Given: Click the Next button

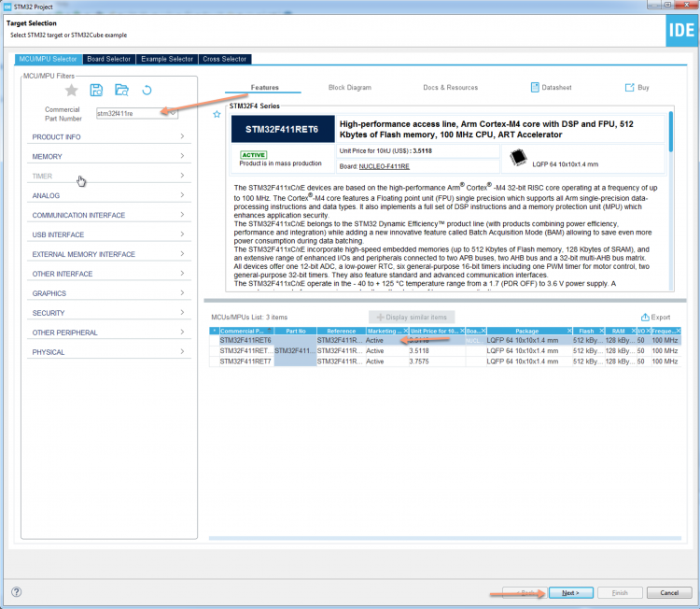Looking at the screenshot, I should pyautogui.click(x=570, y=592).
